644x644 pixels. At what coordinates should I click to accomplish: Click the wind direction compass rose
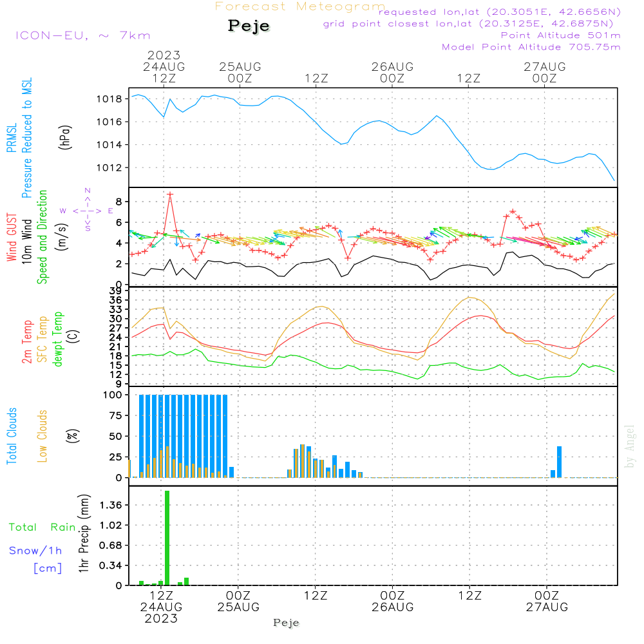point(87,210)
